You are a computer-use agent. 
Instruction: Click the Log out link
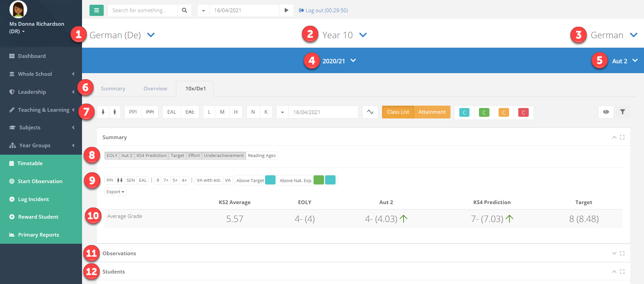[x=323, y=10]
